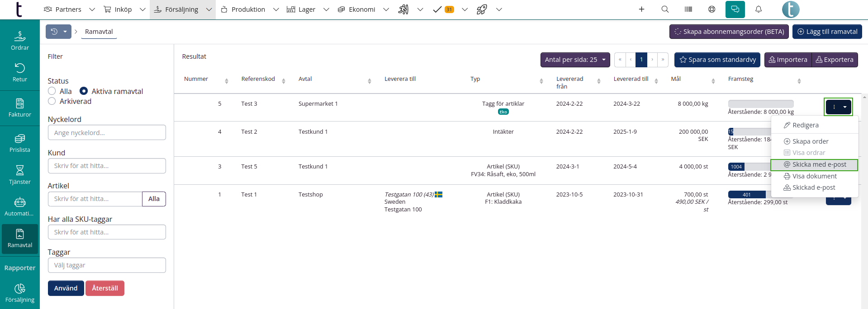The height and width of the screenshot is (309, 868).
Task: Reset filters with Återställ button
Action: [105, 288]
